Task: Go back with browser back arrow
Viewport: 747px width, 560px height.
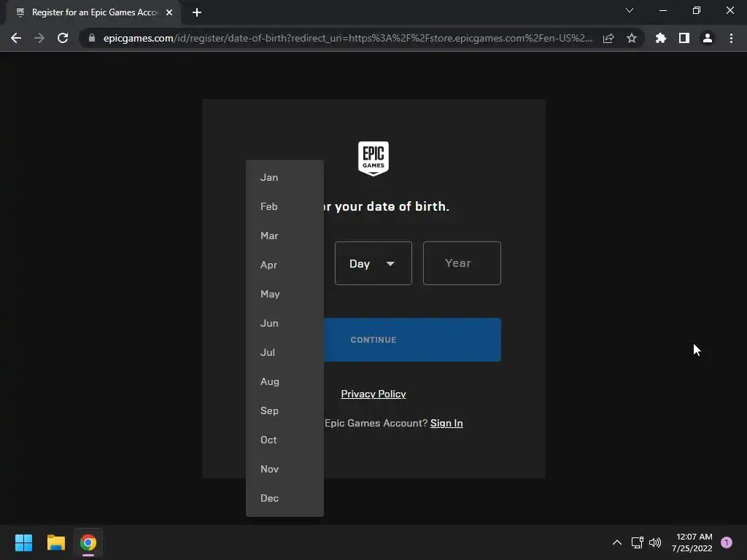Action: click(16, 38)
